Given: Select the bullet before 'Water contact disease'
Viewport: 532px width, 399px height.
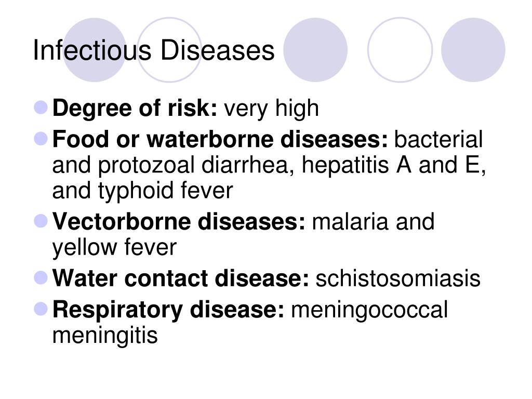Looking at the screenshot, I should tap(41, 277).
